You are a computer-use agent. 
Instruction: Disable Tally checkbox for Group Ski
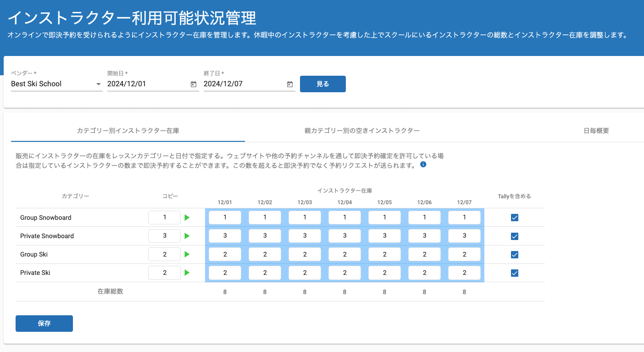515,255
